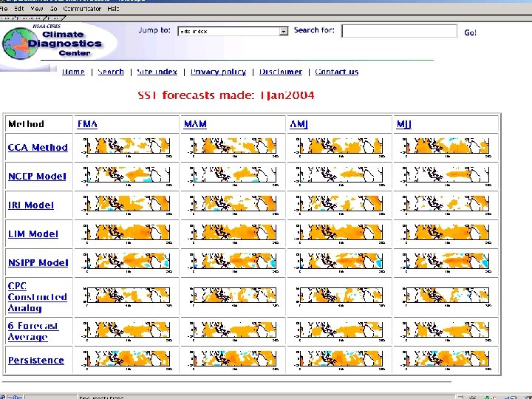View the LIM Model MJJ forecast map

tap(446, 233)
